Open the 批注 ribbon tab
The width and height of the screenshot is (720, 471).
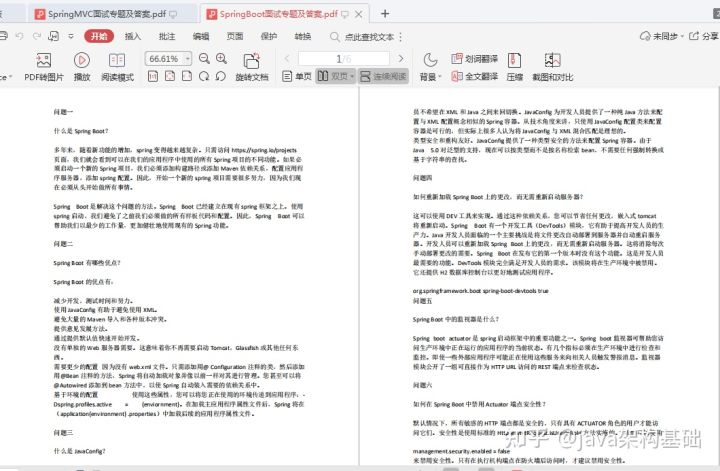[167, 36]
